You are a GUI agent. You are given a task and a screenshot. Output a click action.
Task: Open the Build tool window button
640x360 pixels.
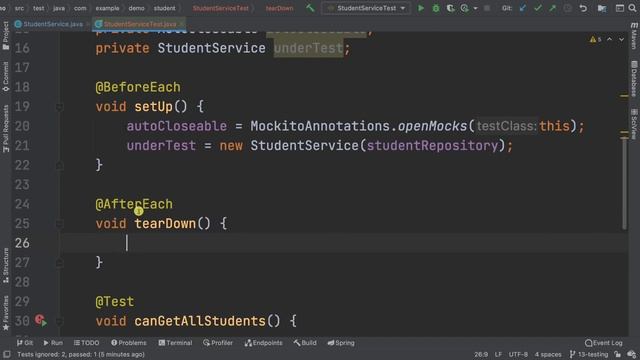click(305, 343)
